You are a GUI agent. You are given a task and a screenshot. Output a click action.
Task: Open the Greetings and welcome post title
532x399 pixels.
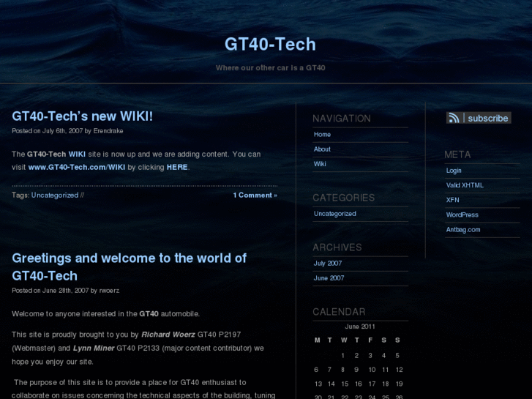point(129,267)
